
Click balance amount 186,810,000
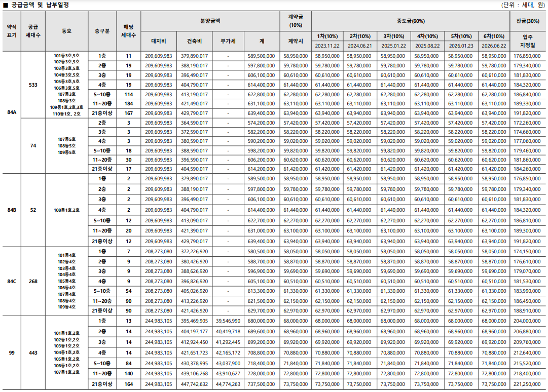tap(527, 221)
